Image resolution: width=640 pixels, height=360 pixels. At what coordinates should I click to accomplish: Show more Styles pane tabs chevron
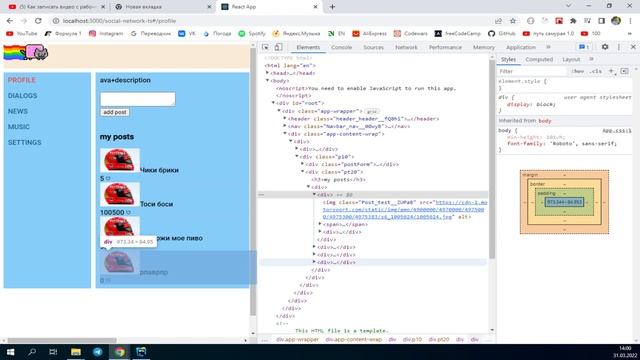click(x=591, y=59)
